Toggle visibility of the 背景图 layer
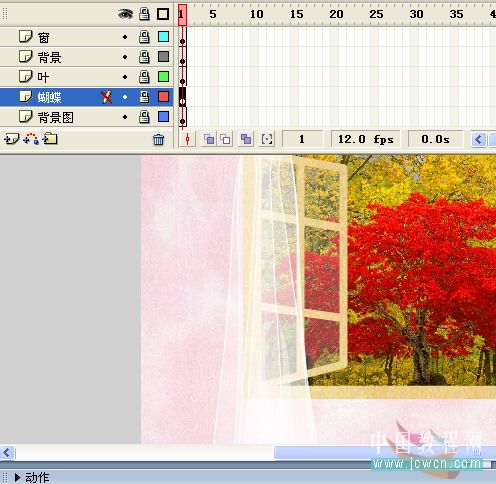Image resolution: width=496 pixels, height=484 pixels. coord(125,117)
